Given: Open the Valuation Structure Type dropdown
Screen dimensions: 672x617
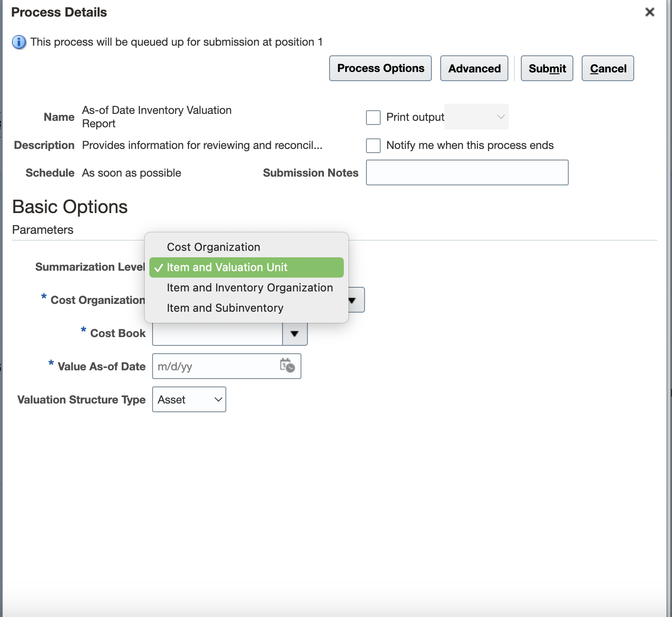Looking at the screenshot, I should point(189,399).
